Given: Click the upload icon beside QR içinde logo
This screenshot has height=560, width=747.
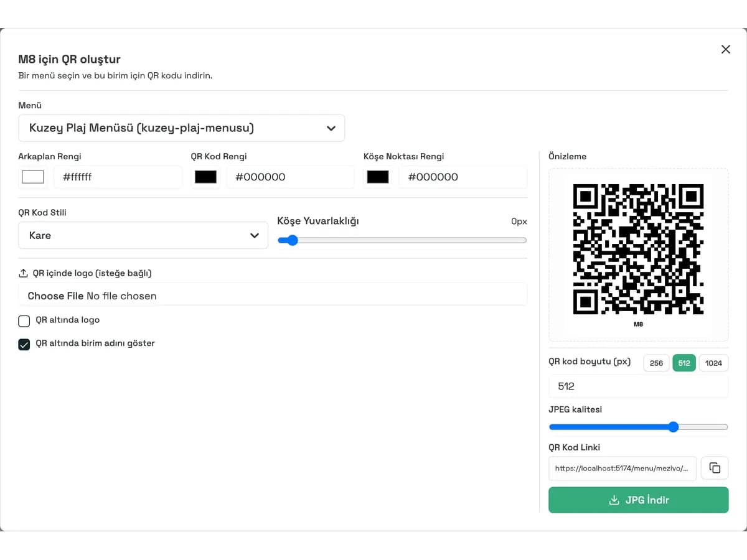Looking at the screenshot, I should pos(24,273).
